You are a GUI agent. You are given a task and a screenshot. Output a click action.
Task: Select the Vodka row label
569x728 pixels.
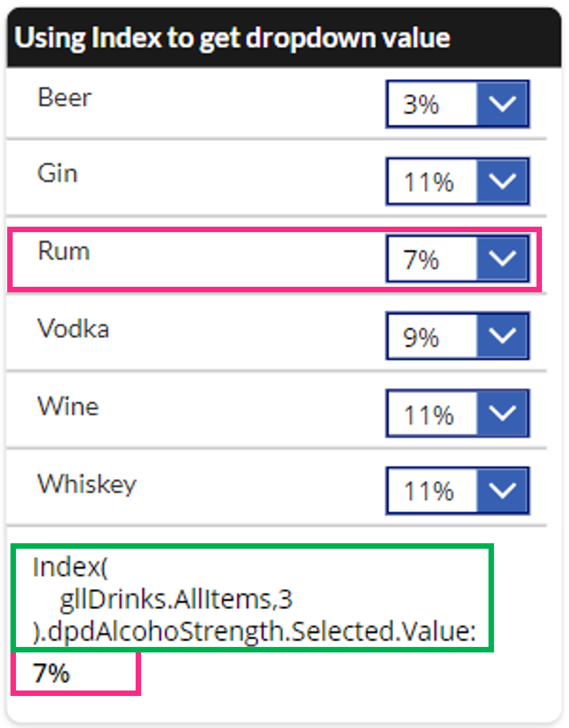pos(73,329)
